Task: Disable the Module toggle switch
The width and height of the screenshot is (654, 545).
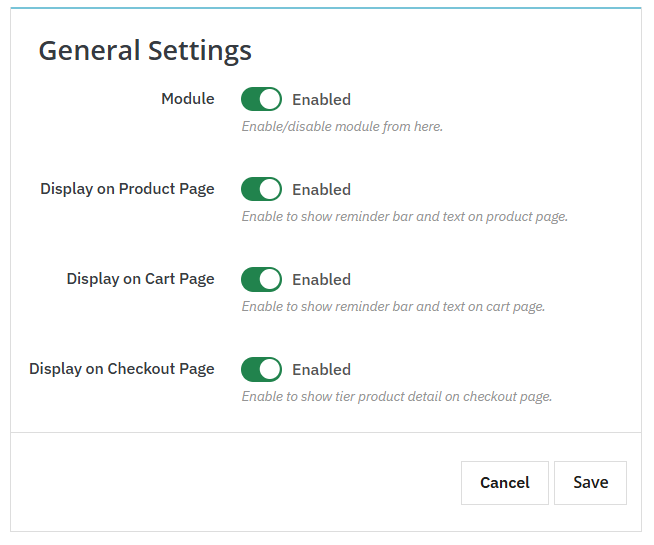Action: point(261,99)
